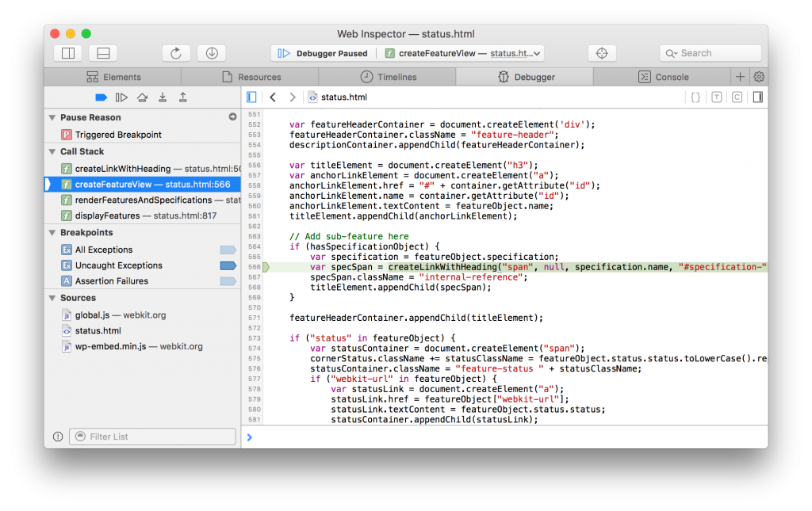Screen dimensions: 812x511
Task: Enable the type profiler T icon
Action: (x=717, y=97)
